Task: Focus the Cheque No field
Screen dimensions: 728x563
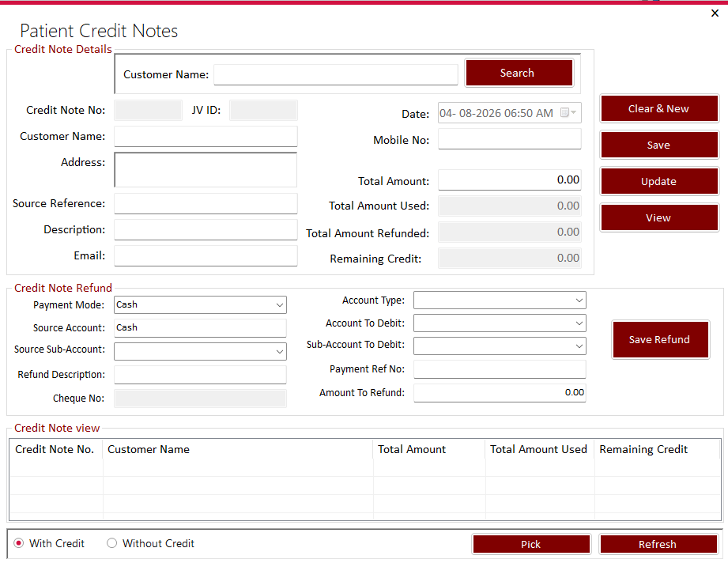Action: (200, 399)
